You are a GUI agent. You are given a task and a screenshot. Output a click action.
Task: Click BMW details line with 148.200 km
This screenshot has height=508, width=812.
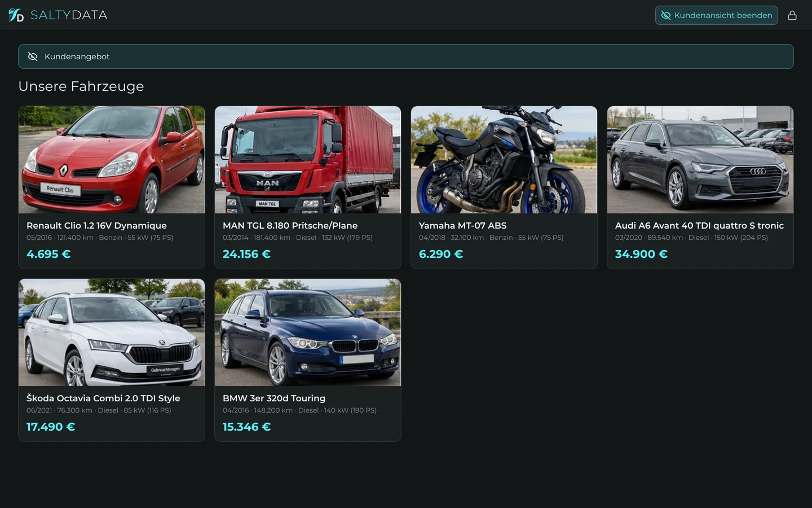(x=299, y=410)
